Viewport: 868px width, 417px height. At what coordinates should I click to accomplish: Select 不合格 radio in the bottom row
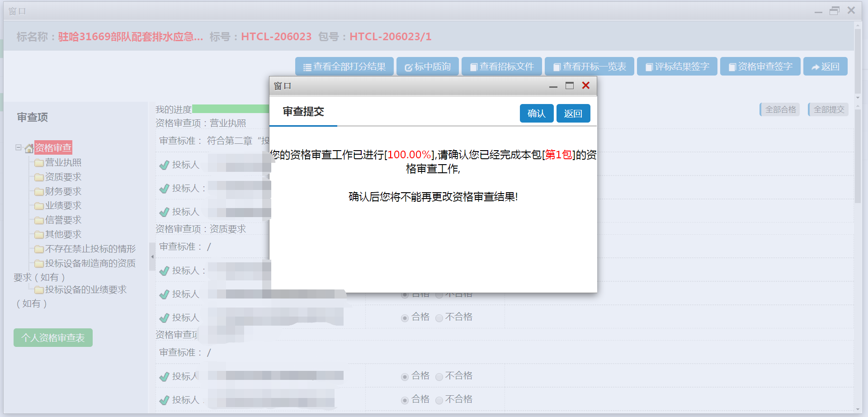coord(439,400)
